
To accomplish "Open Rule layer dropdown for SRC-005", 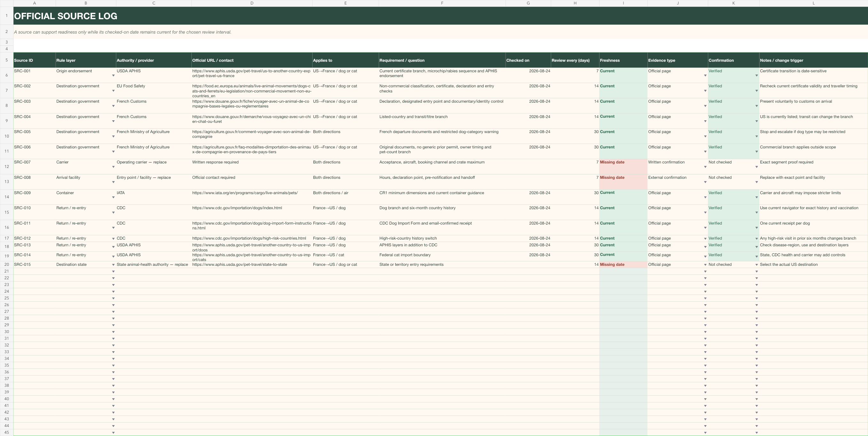I will (113, 137).
